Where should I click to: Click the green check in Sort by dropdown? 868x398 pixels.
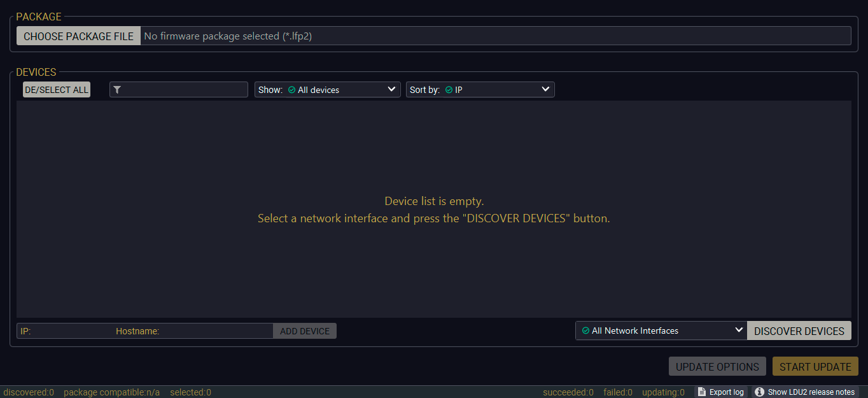(x=449, y=90)
